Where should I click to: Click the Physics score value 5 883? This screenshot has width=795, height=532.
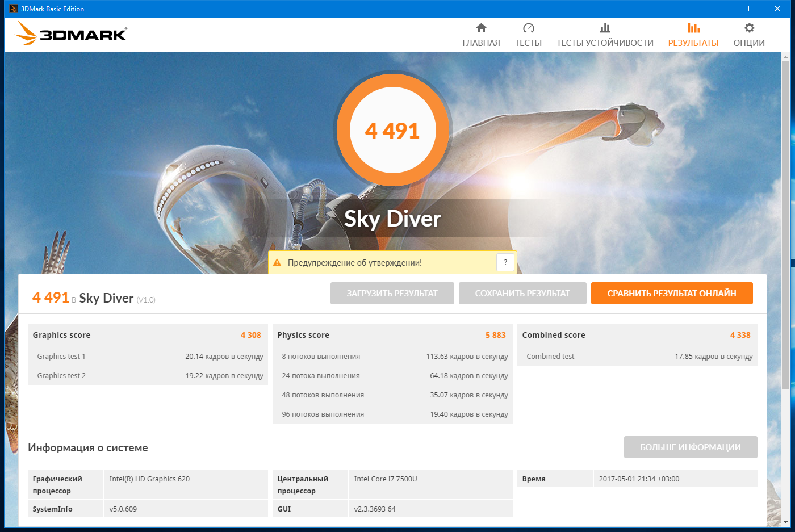pyautogui.click(x=496, y=335)
